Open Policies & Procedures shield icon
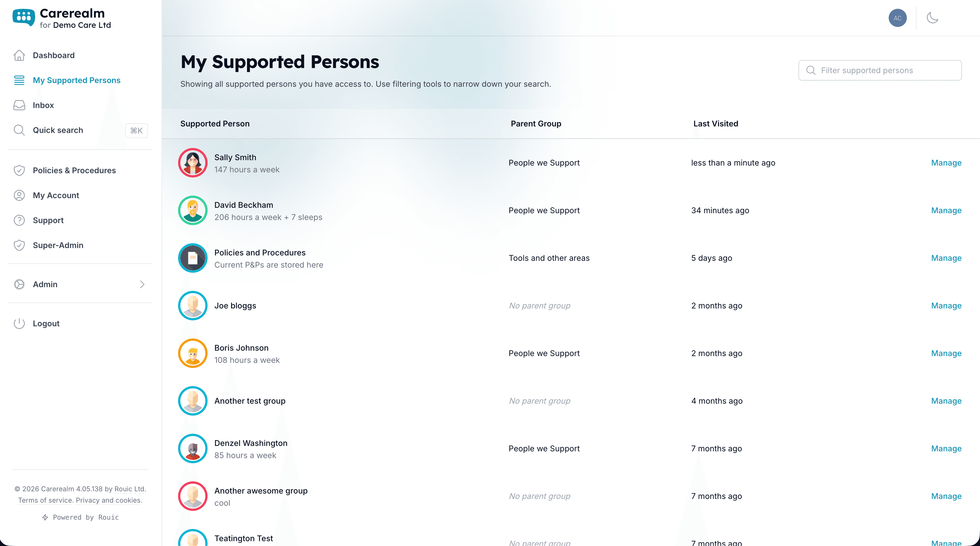980x546 pixels. click(x=19, y=170)
